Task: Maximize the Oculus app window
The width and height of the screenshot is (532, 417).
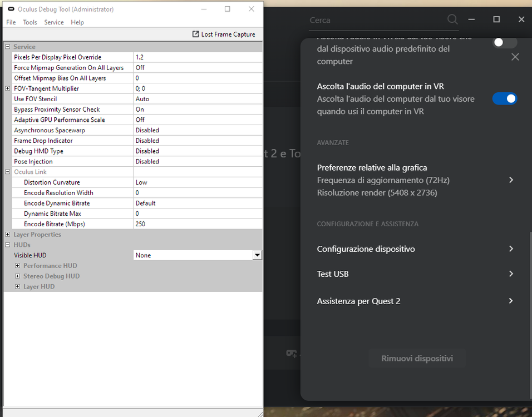Action: [496, 19]
